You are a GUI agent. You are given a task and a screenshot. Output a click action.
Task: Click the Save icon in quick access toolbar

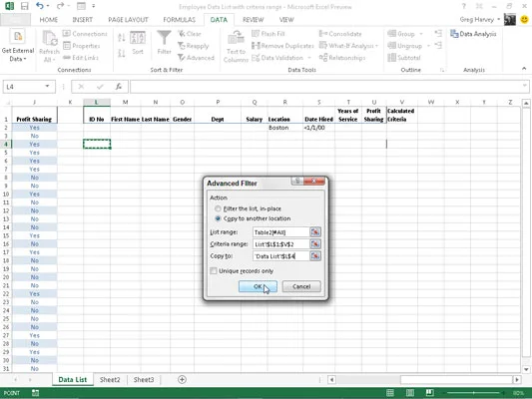24,6
